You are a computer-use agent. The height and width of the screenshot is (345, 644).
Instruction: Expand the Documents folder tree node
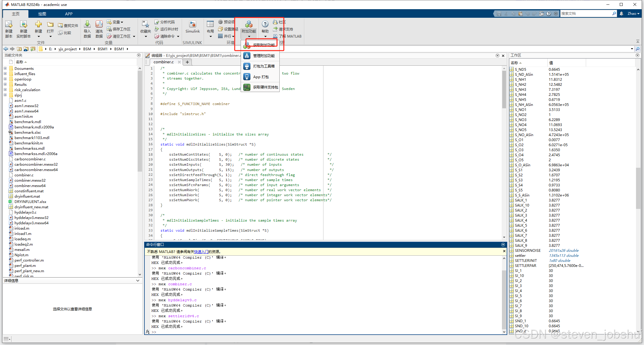pyautogui.click(x=5, y=68)
